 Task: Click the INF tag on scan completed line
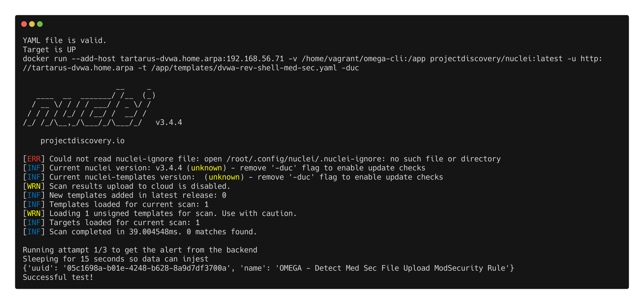click(x=34, y=232)
